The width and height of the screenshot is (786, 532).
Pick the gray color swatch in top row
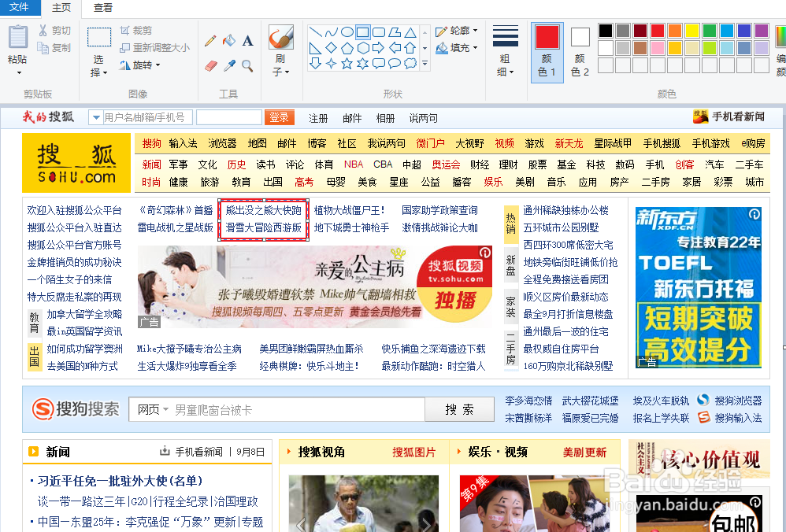coord(623,31)
